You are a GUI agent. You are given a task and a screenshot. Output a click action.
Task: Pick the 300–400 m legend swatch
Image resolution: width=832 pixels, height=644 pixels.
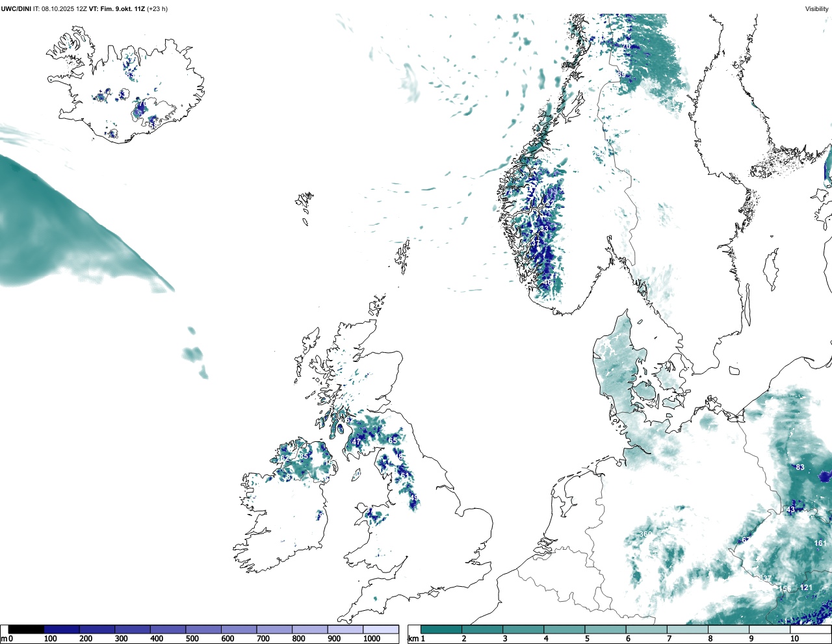point(132,630)
